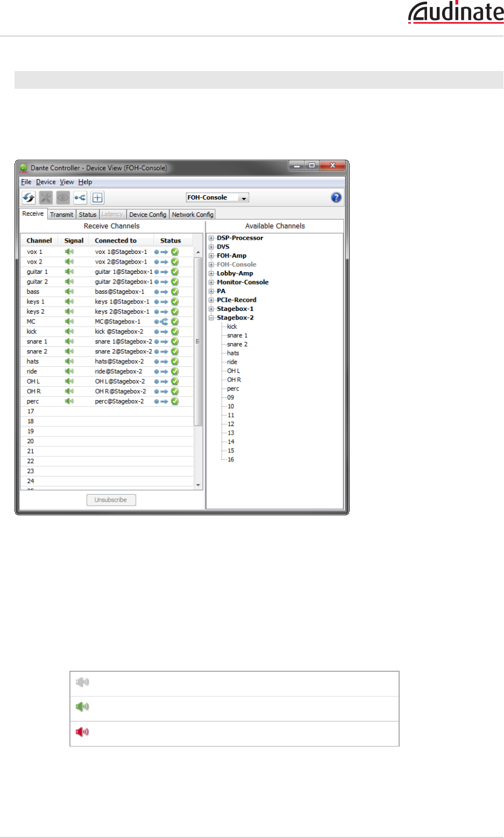The width and height of the screenshot is (504, 838).
Task: Switch to the Transmit tab
Action: click(x=61, y=214)
